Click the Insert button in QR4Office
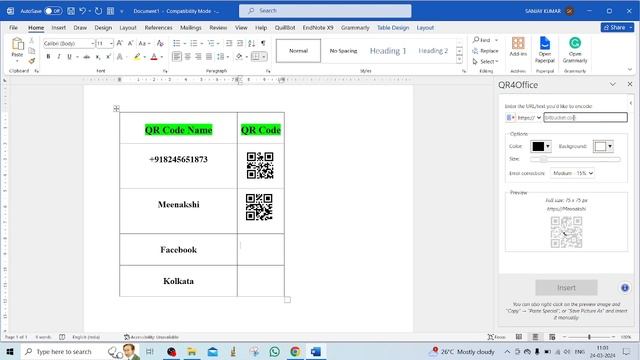 coord(566,288)
